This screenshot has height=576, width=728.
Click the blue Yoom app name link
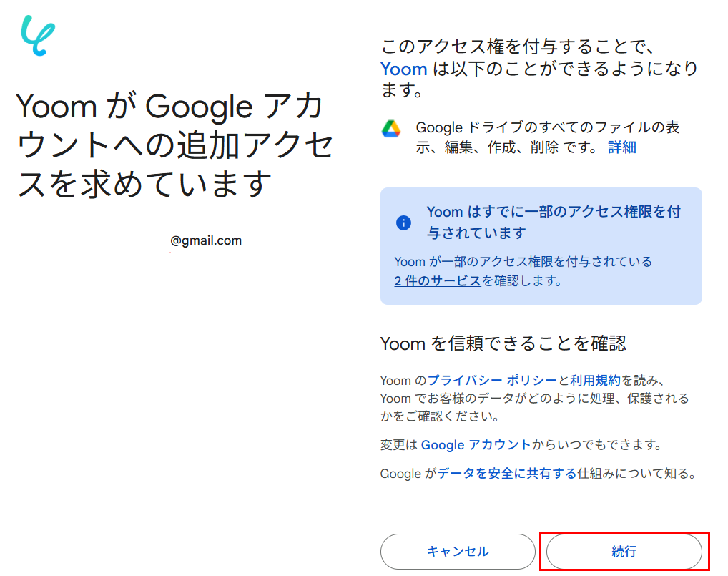coord(404,69)
